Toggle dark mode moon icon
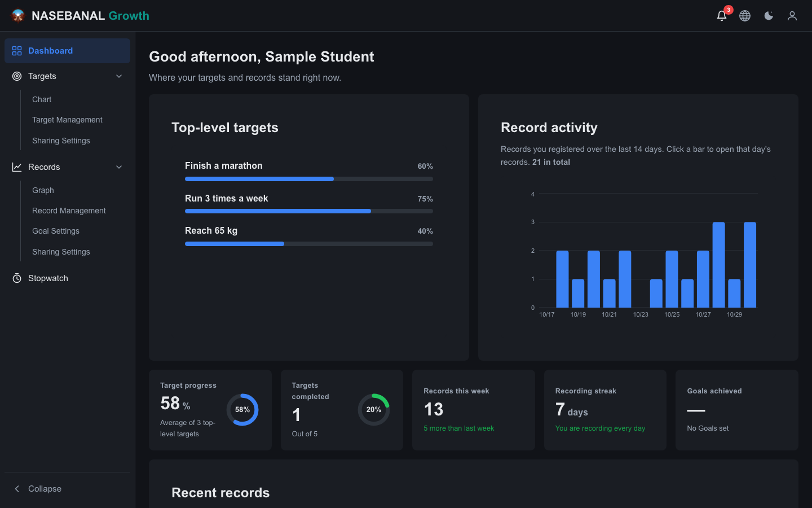This screenshot has width=812, height=508. [x=769, y=16]
